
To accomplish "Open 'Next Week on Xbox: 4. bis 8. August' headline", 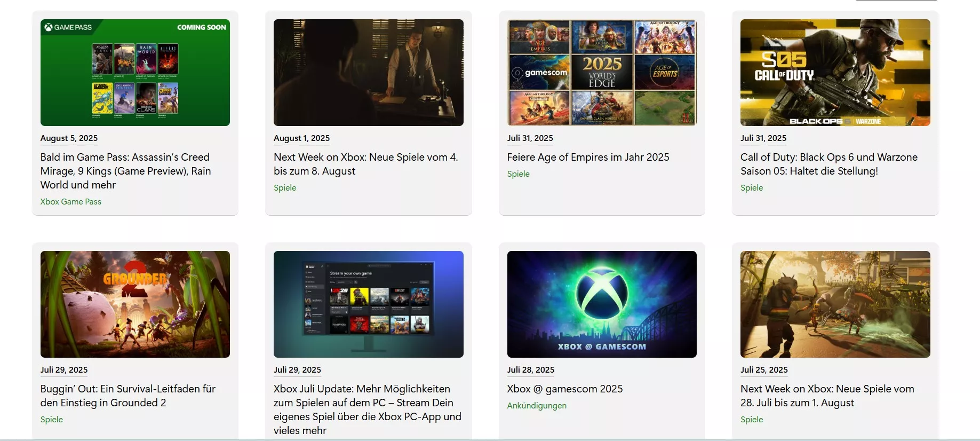I will [365, 164].
